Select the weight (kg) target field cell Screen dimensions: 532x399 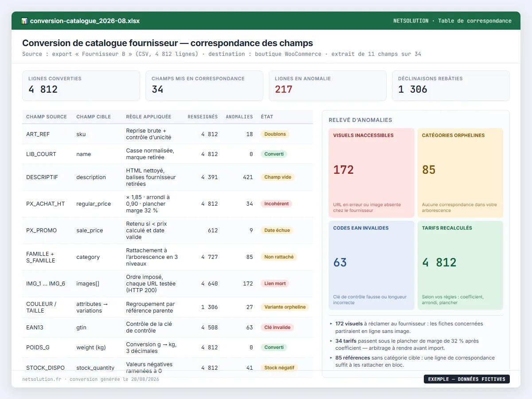pos(91,347)
